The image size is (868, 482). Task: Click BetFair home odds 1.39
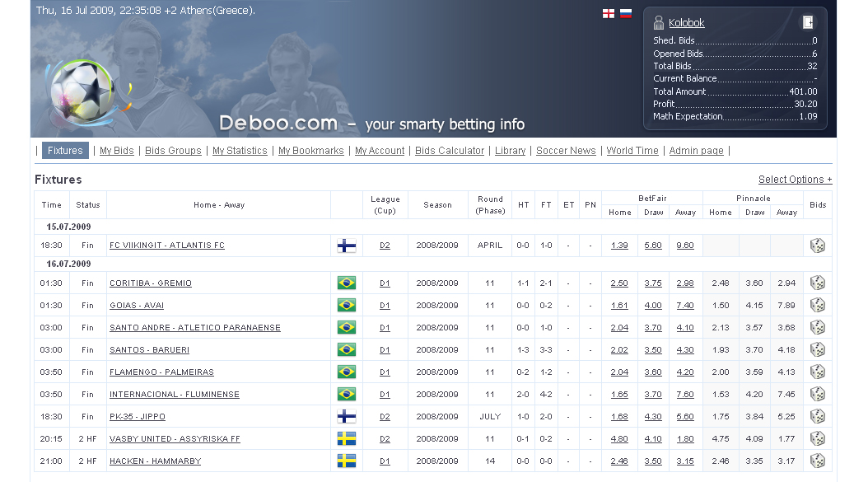619,246
